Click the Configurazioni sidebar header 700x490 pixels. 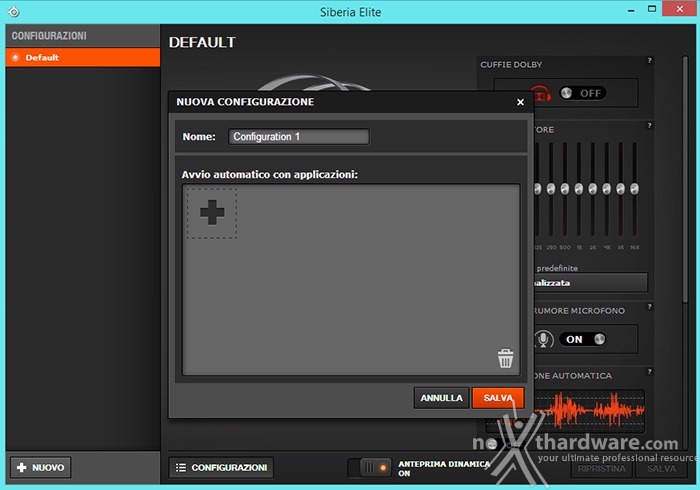(83, 36)
